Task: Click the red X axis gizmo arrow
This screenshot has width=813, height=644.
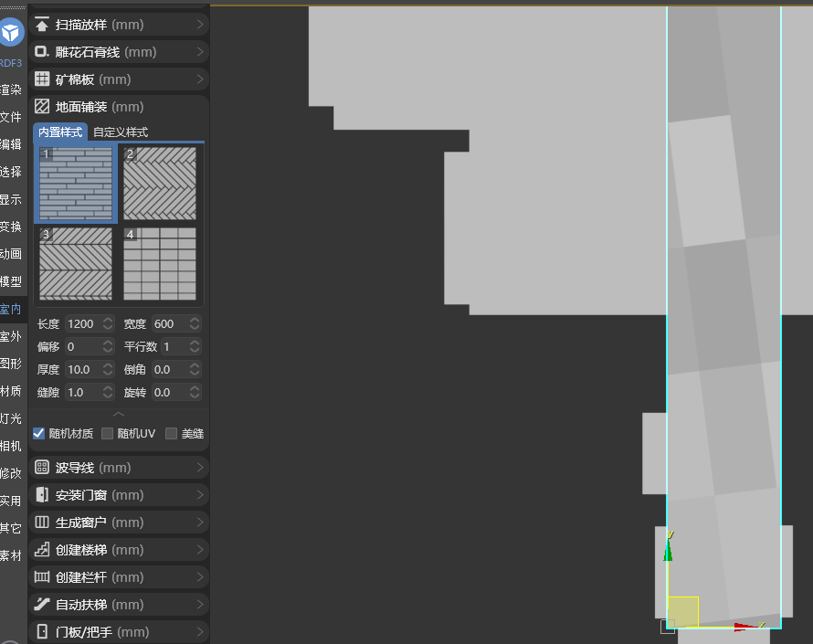Action: click(x=745, y=627)
